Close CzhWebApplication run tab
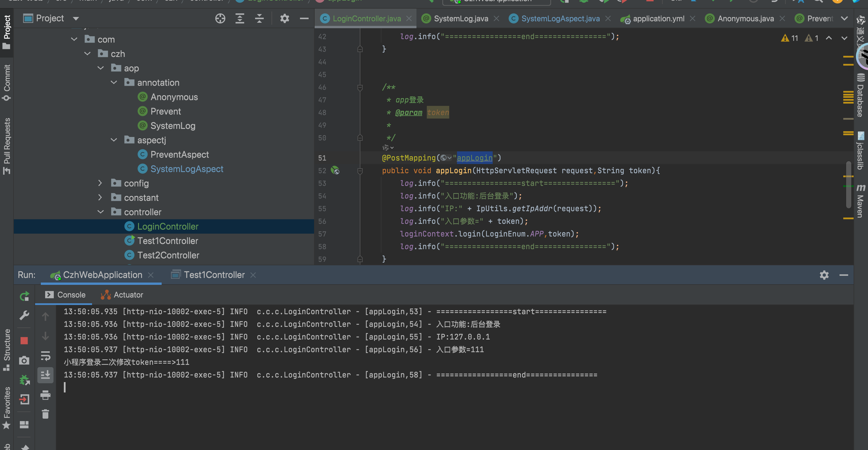Viewport: 868px width, 450px height. [151, 275]
